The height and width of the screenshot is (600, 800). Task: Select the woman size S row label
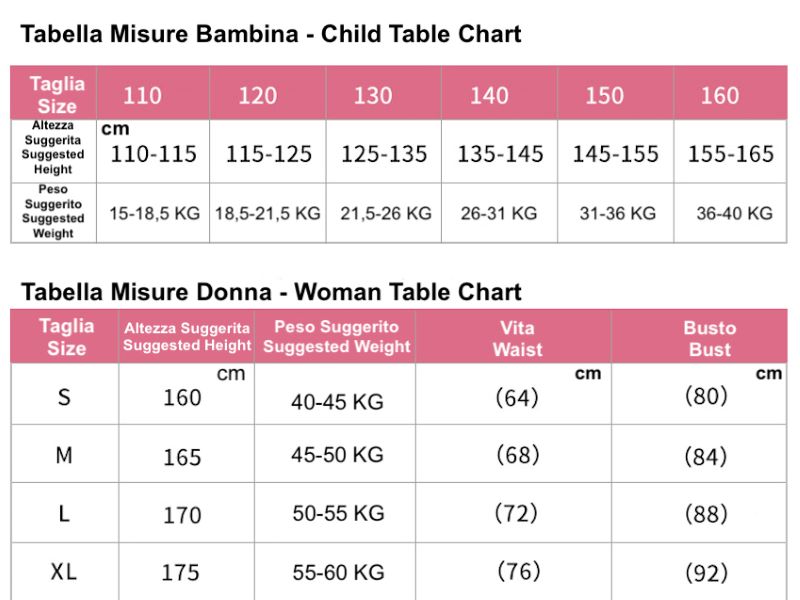(64, 397)
